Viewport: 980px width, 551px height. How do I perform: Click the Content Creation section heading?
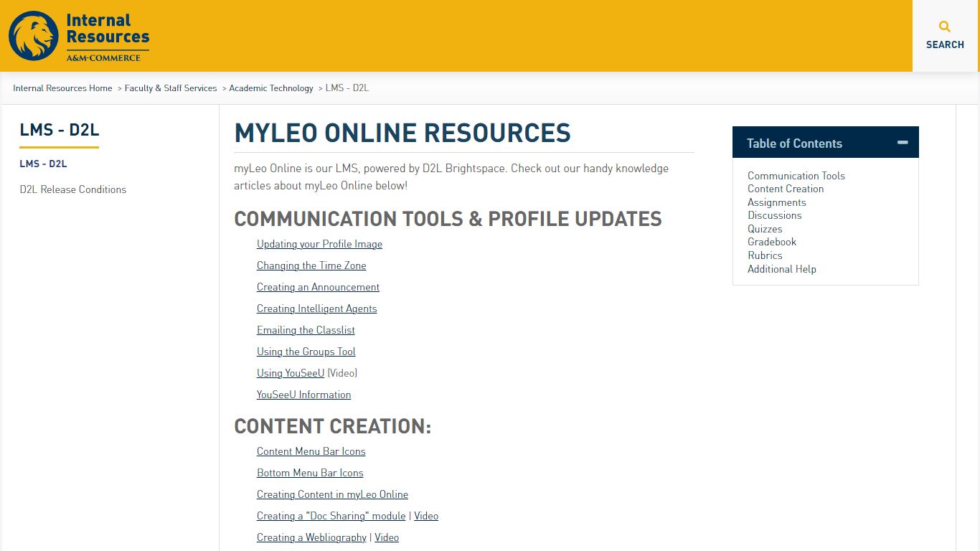tap(332, 426)
